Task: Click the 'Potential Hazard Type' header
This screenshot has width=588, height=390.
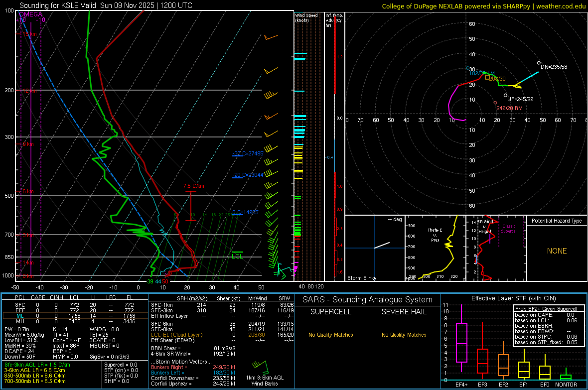Action: coord(557,221)
